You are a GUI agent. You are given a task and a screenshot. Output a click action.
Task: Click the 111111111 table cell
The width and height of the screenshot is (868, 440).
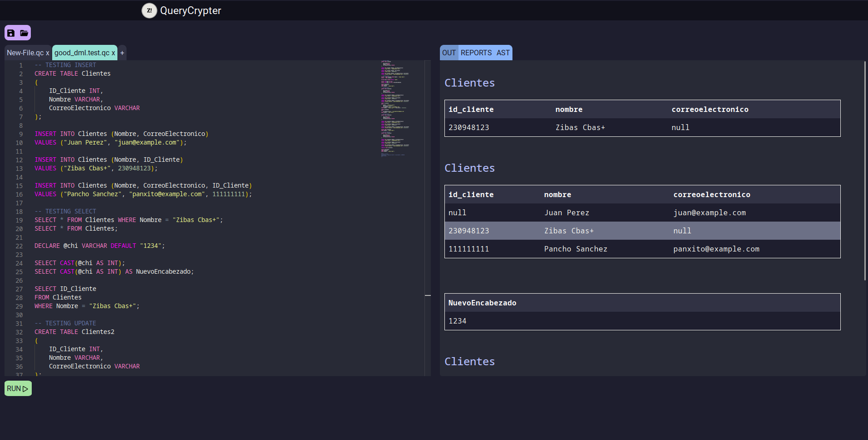click(469, 249)
